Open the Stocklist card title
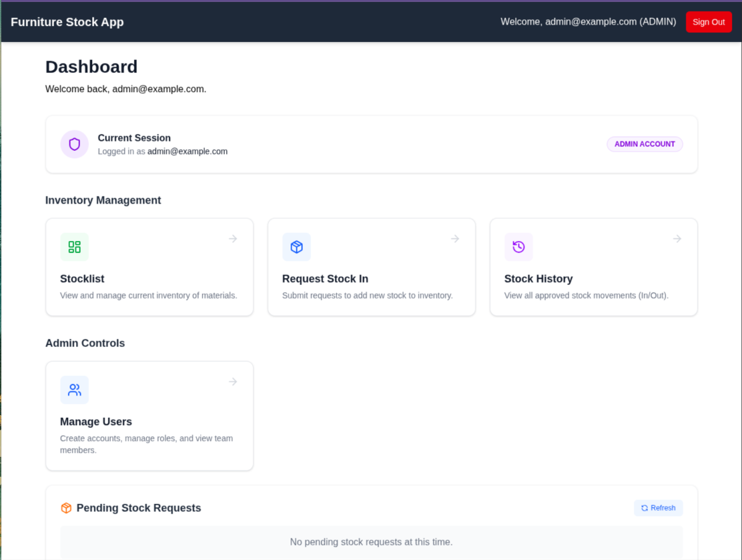 point(82,279)
